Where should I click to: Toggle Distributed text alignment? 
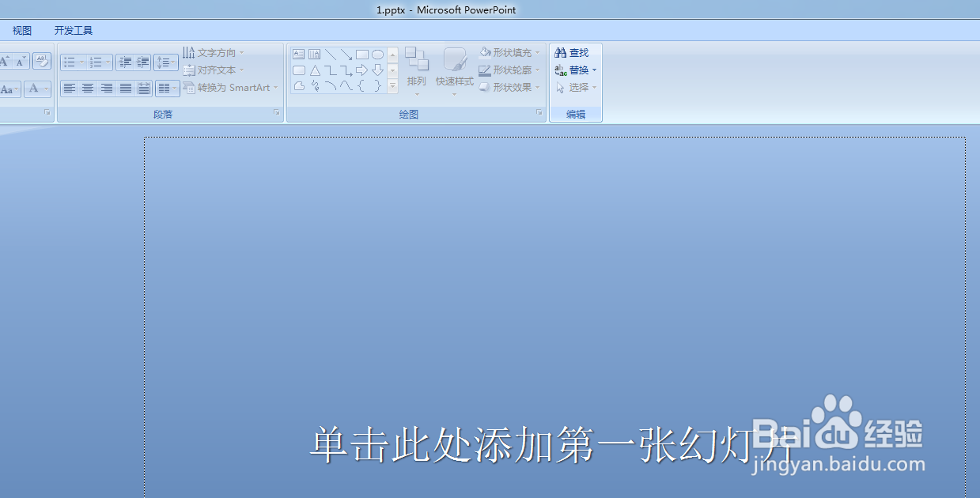pyautogui.click(x=143, y=89)
